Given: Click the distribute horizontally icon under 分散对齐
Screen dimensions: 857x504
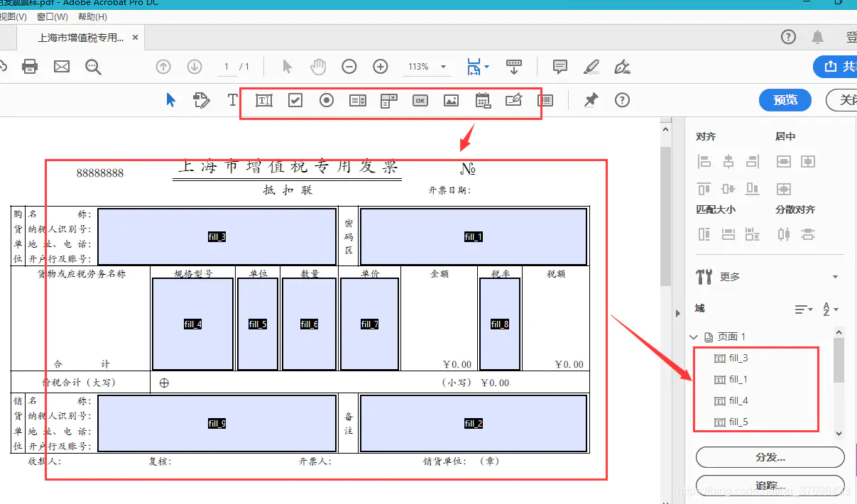Looking at the screenshot, I should (784, 234).
